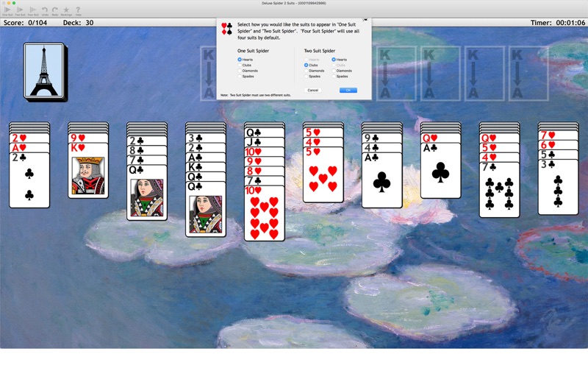Click the Redo toolbar icon
Screen dimensions: 588x368
pos(55,11)
